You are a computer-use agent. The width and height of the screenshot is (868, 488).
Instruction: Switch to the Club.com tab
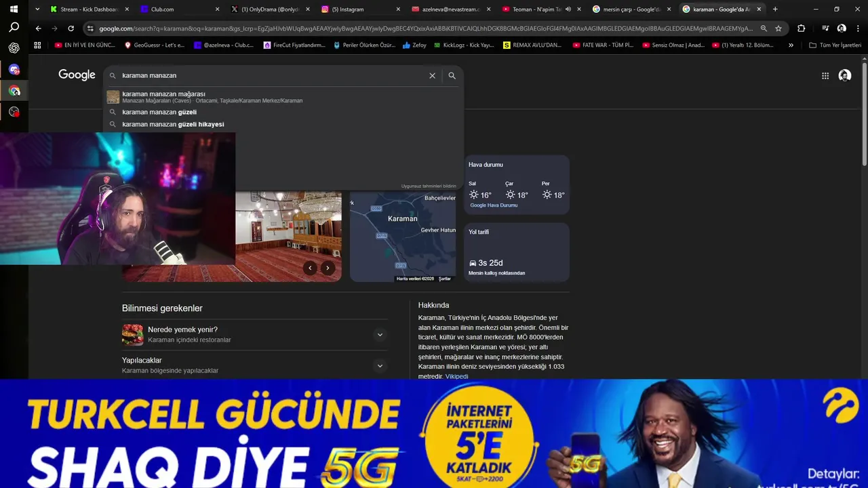click(180, 9)
